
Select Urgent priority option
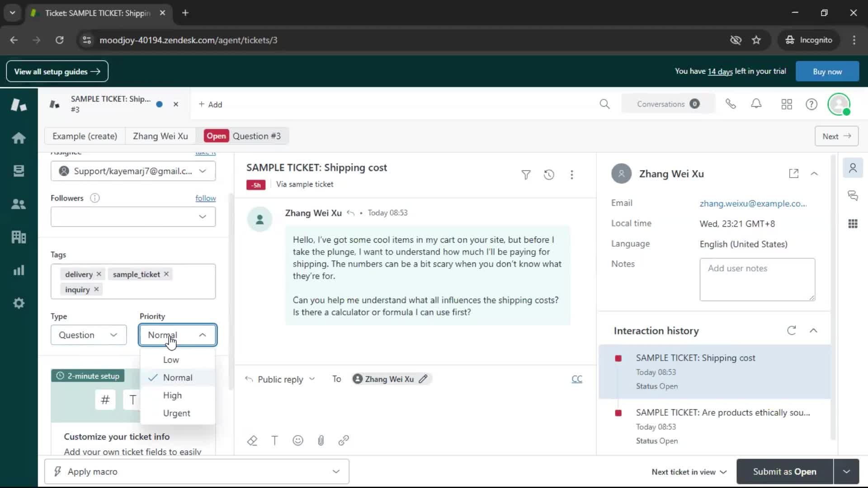(x=178, y=413)
